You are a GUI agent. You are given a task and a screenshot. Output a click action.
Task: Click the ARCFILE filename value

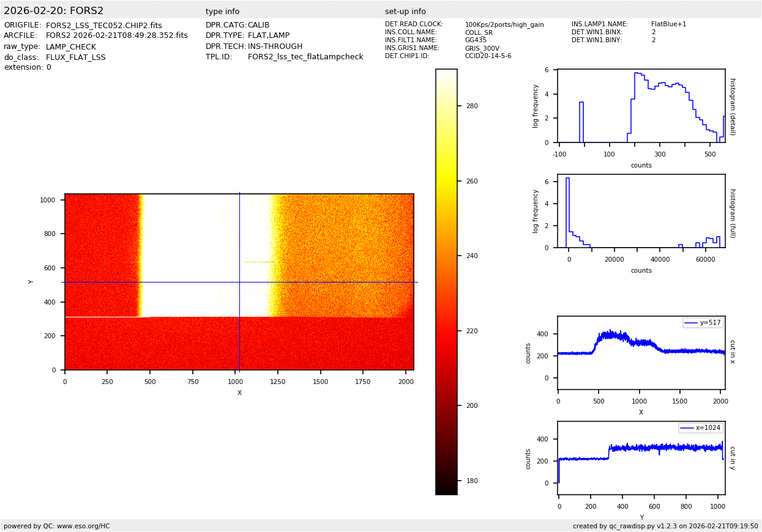pos(117,36)
